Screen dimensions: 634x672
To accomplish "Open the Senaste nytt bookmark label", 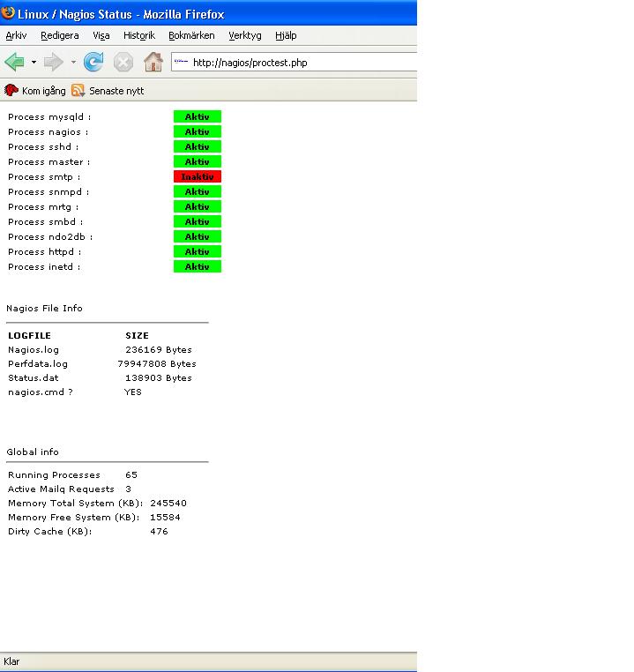I will pos(116,91).
